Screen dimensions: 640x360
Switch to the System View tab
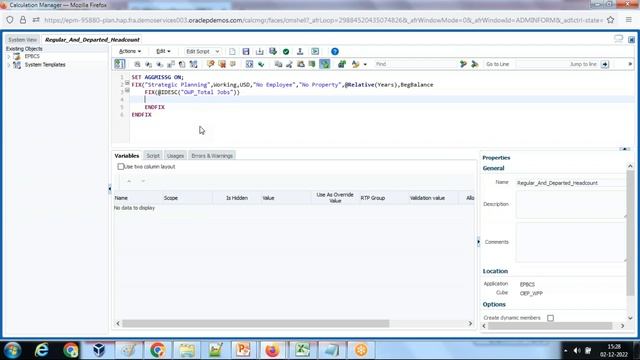[x=22, y=40]
